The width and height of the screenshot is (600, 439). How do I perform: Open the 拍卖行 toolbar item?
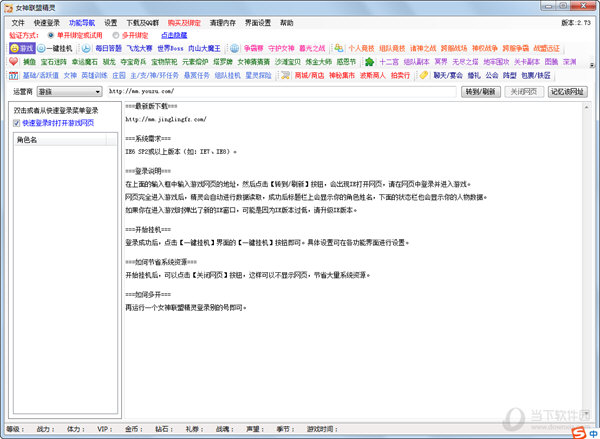coord(400,76)
